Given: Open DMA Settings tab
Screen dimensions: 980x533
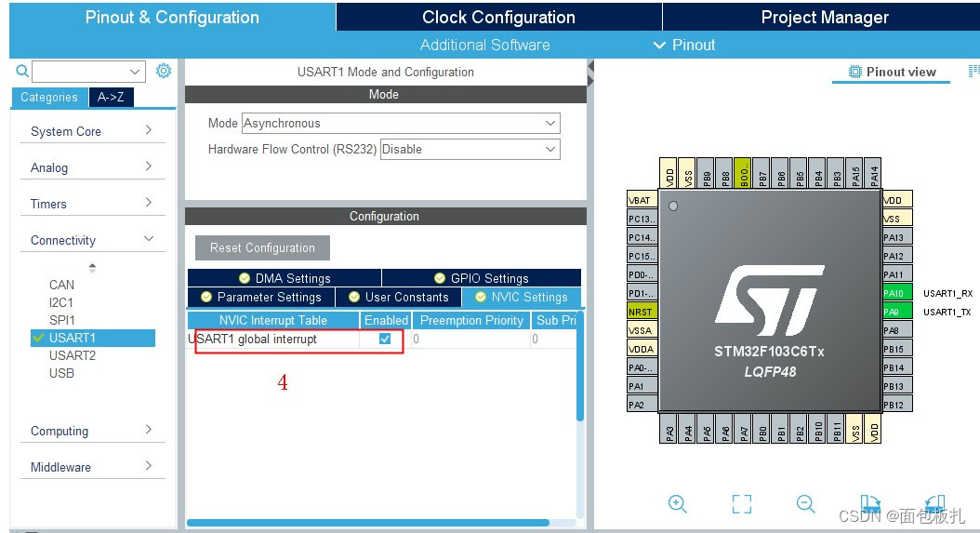Looking at the screenshot, I should (x=285, y=278).
